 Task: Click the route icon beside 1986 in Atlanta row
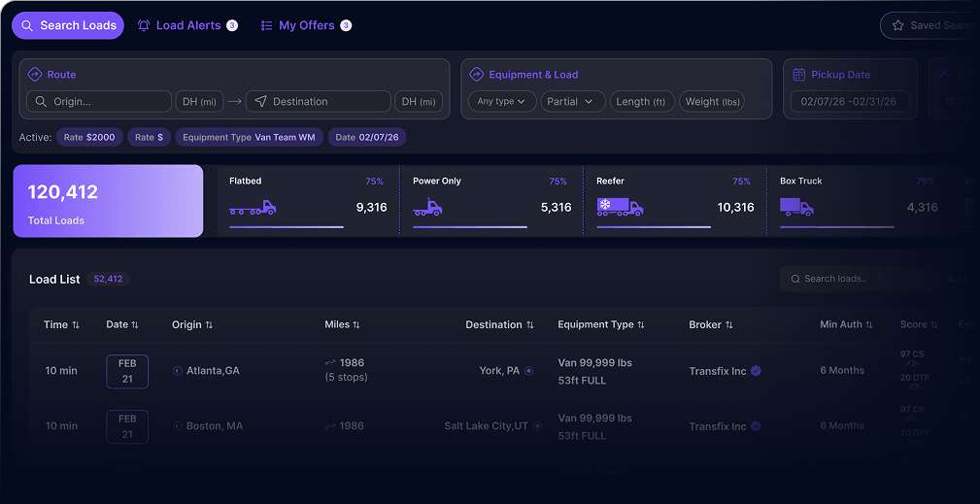click(330, 363)
